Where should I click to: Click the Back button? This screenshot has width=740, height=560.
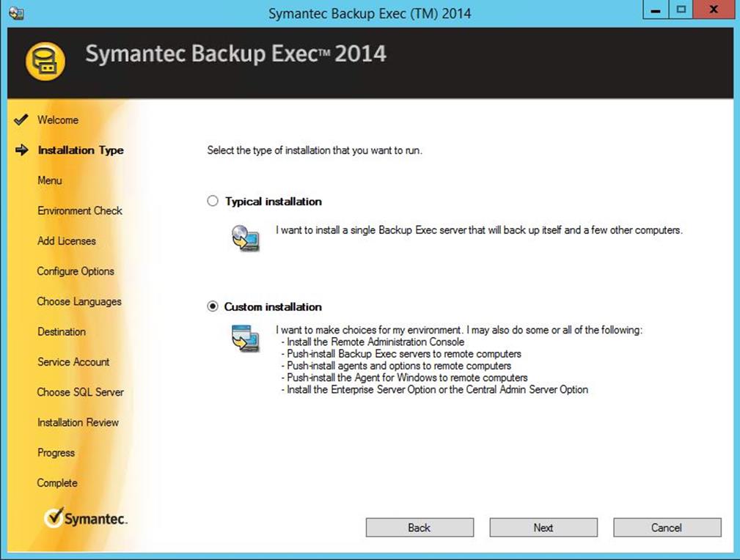[x=420, y=528]
